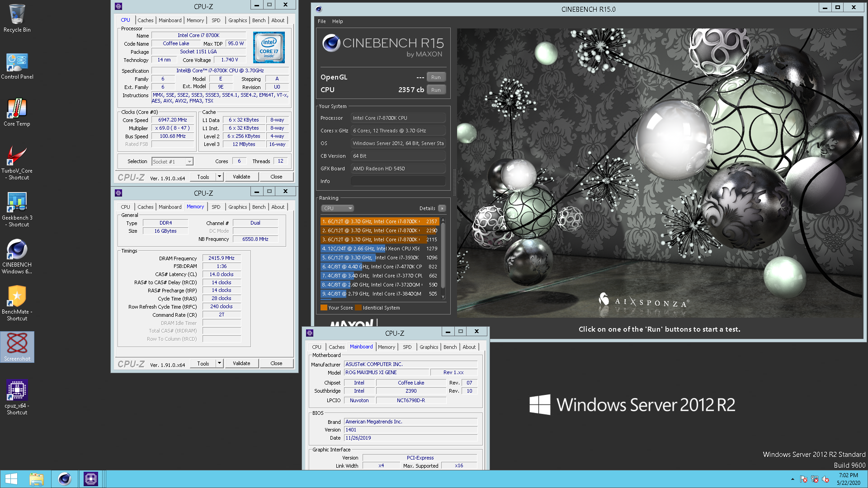Click the CPU-Z title icon of the top window
Viewport: 868px width, 488px height.
click(118, 6)
